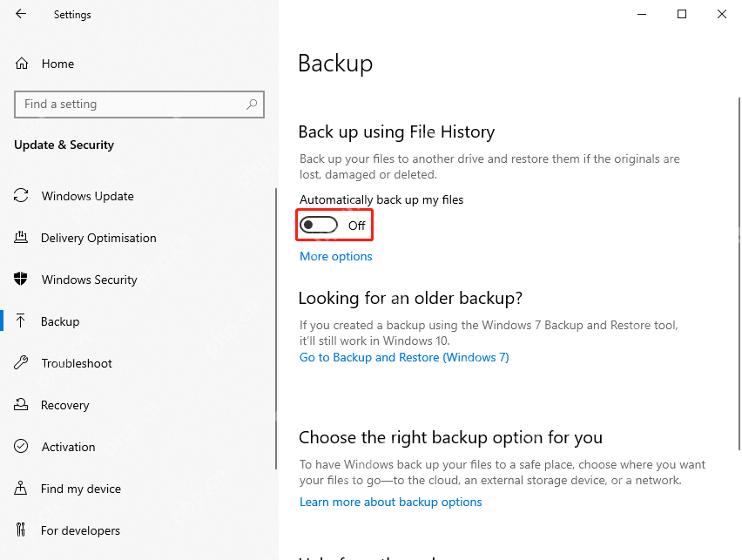Click the main content vertical scrollbar
Image resolution: width=742 pixels, height=560 pixels.
coord(739,273)
